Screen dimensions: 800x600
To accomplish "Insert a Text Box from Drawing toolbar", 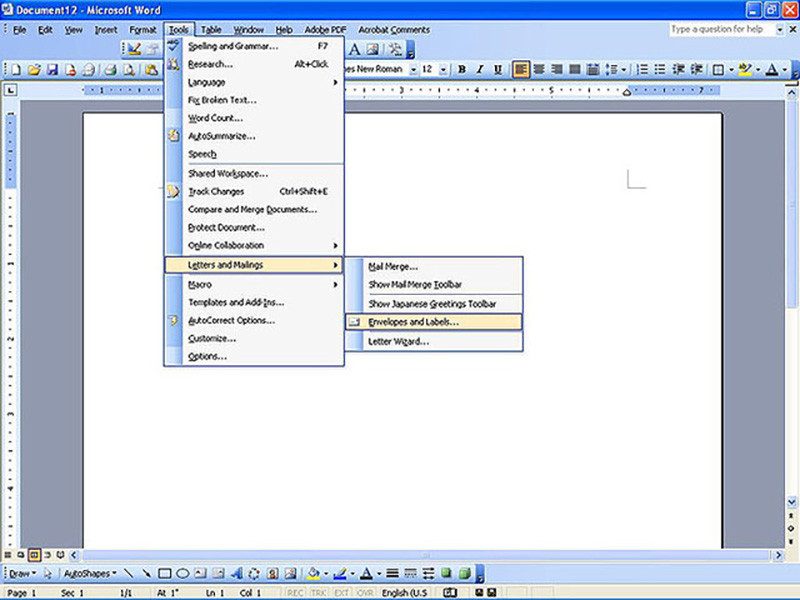I will 200,573.
